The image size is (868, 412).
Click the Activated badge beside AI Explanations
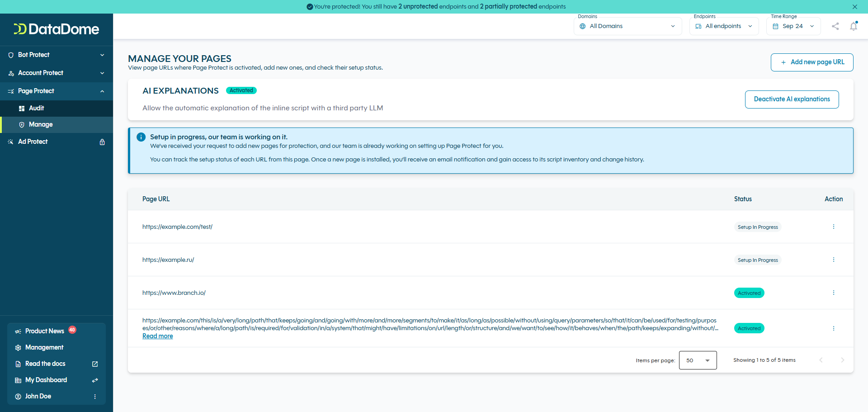(241, 90)
